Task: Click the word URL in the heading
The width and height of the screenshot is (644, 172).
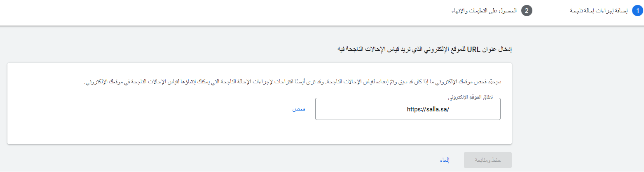Action: (478, 49)
